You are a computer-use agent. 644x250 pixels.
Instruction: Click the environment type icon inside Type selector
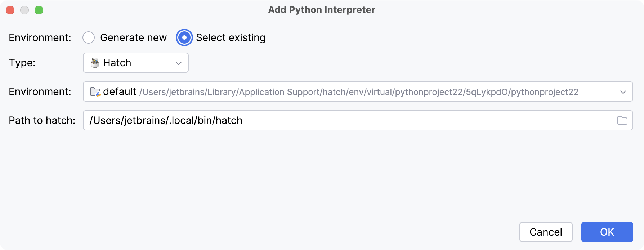click(95, 63)
